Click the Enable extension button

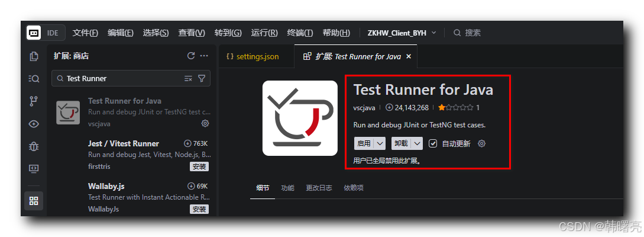[x=364, y=143]
